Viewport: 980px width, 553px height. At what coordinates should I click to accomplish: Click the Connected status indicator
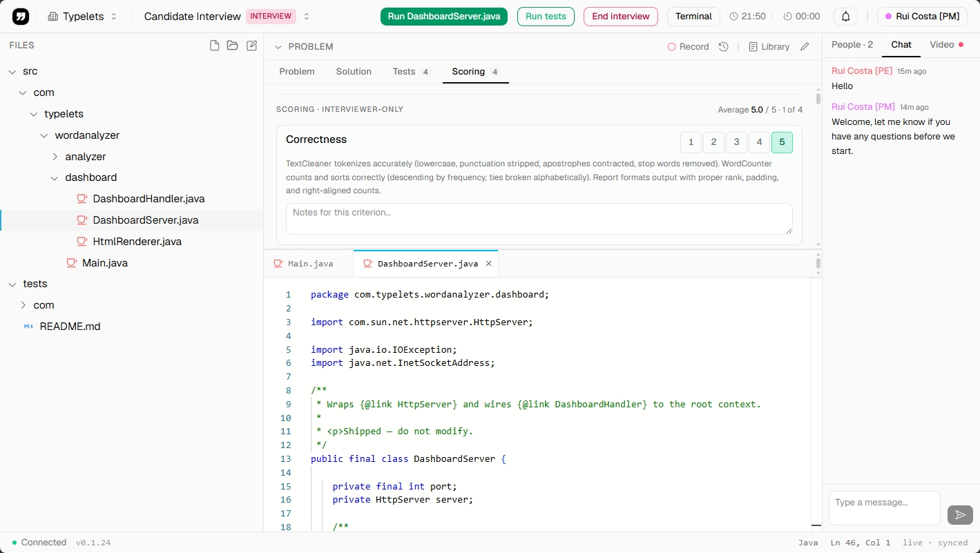(39, 543)
